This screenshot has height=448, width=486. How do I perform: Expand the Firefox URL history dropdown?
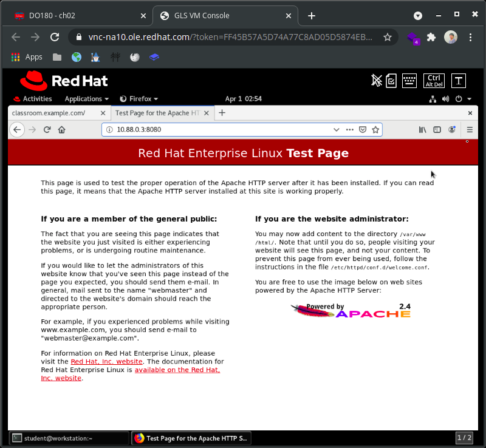[336, 129]
